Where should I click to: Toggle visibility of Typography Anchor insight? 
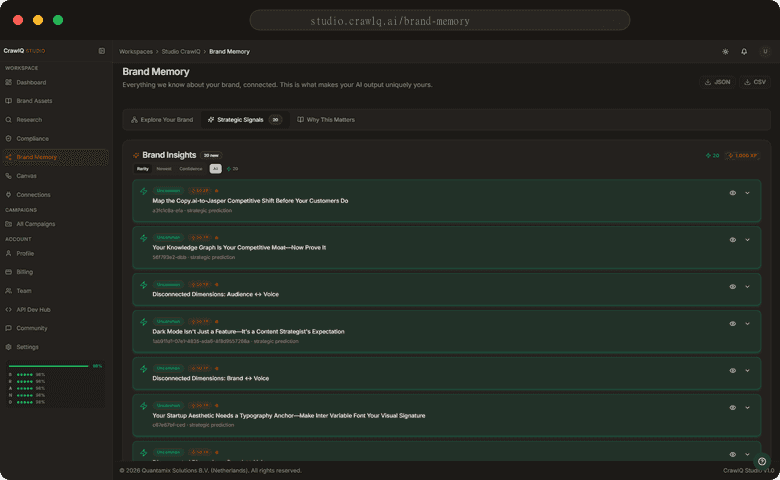(733, 408)
